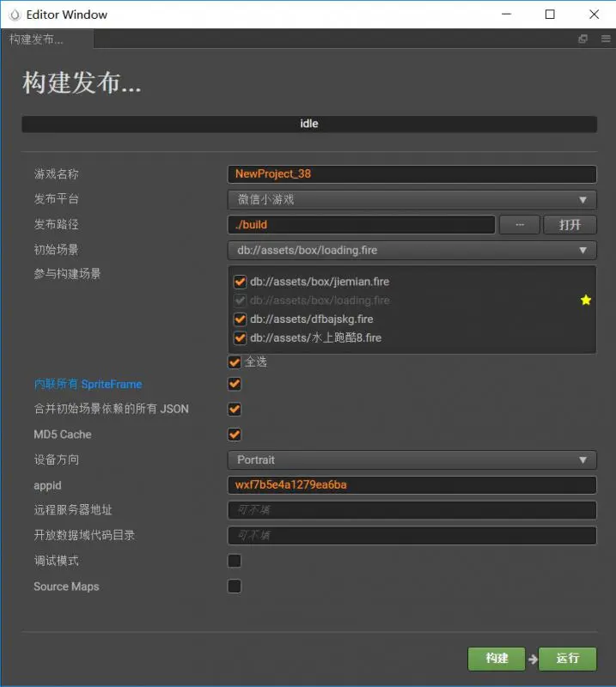Viewport: 616px width, 687px height.
Task: Toggle the 全选 select-all checkbox
Action: (x=235, y=362)
